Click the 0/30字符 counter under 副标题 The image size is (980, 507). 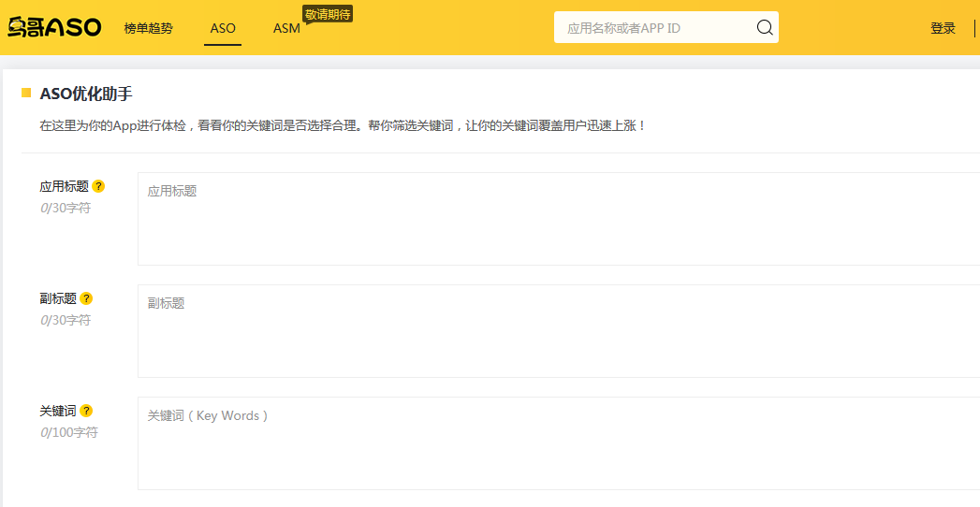[66, 320]
